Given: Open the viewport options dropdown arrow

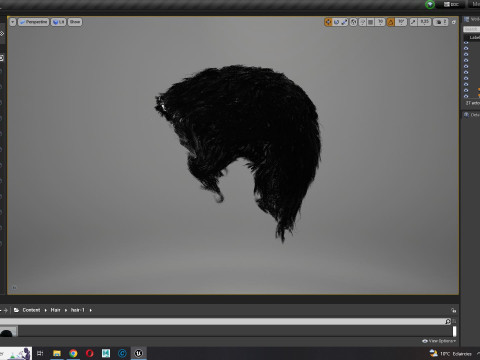Looking at the screenshot, I should pyautogui.click(x=13, y=22).
